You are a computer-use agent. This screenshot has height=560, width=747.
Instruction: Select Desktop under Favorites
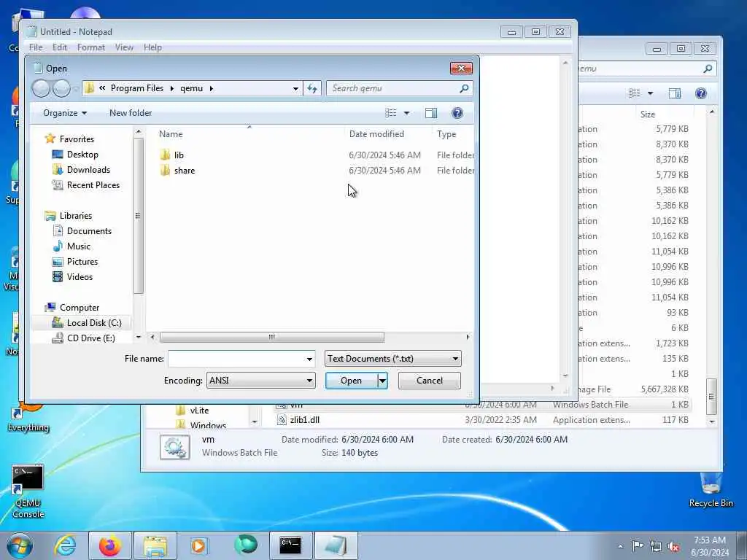click(x=82, y=155)
